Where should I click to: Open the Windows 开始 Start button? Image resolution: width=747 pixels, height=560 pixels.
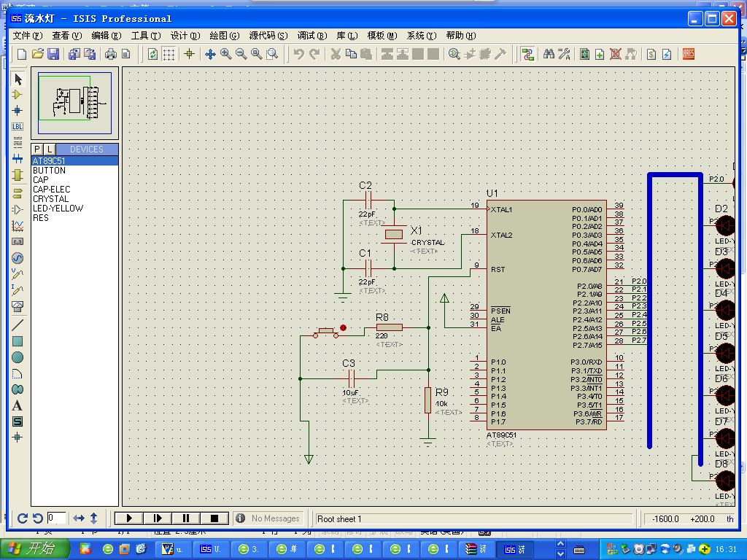pyautogui.click(x=34, y=549)
